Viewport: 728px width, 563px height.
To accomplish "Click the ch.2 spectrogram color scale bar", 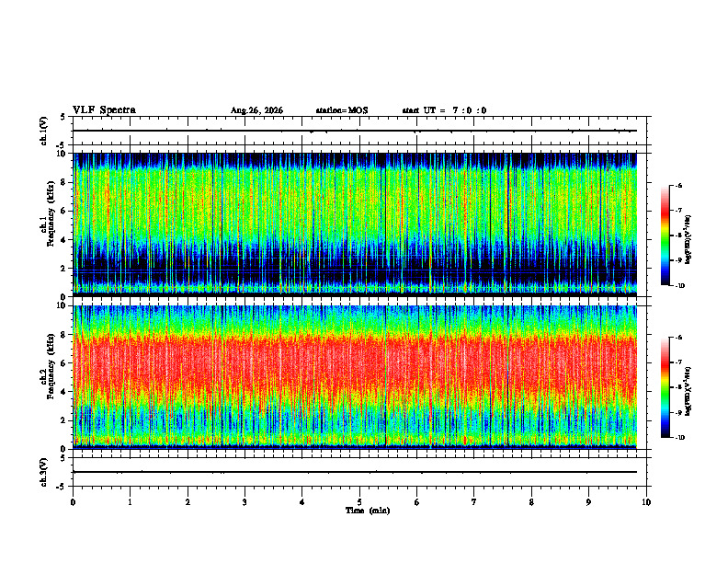I will tap(665, 387).
